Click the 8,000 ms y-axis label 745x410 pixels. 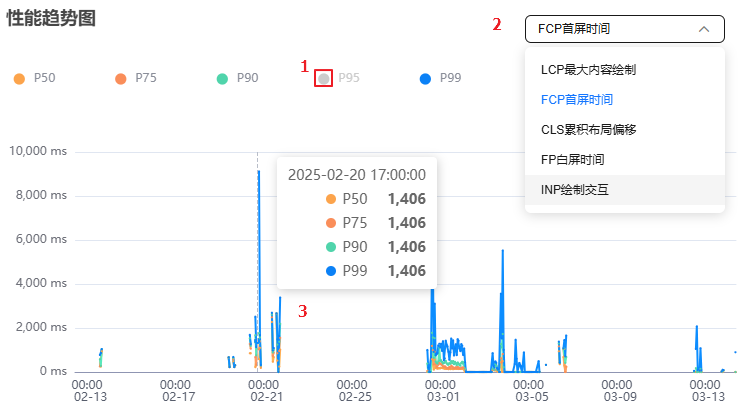coord(41,195)
